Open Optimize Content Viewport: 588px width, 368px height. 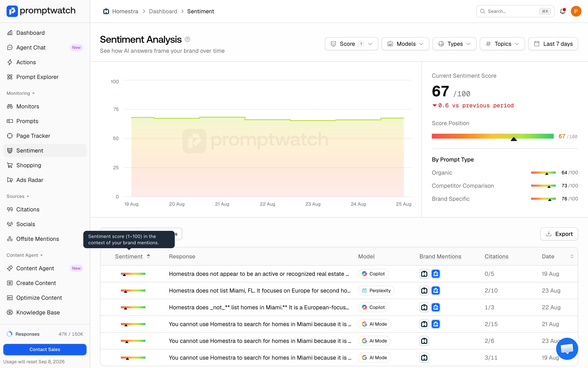(x=45, y=298)
